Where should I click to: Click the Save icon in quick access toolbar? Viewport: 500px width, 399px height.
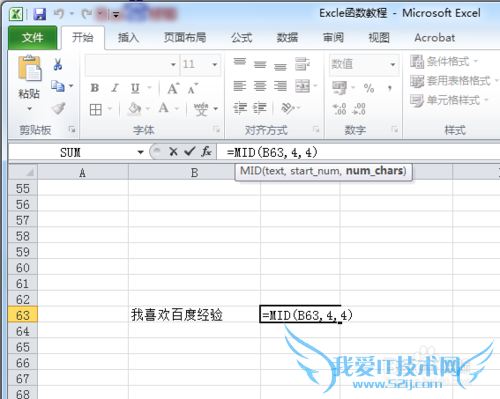click(40, 14)
